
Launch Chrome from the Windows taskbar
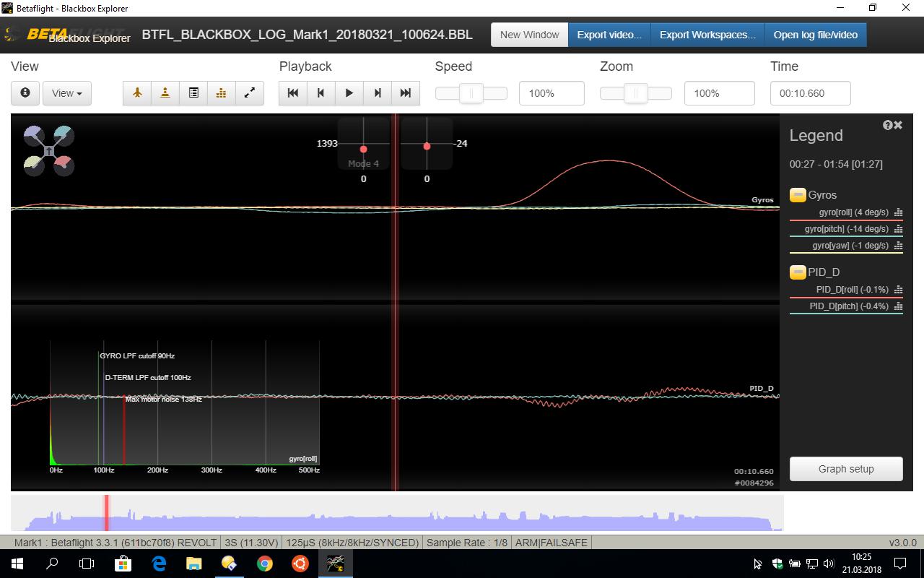point(265,563)
